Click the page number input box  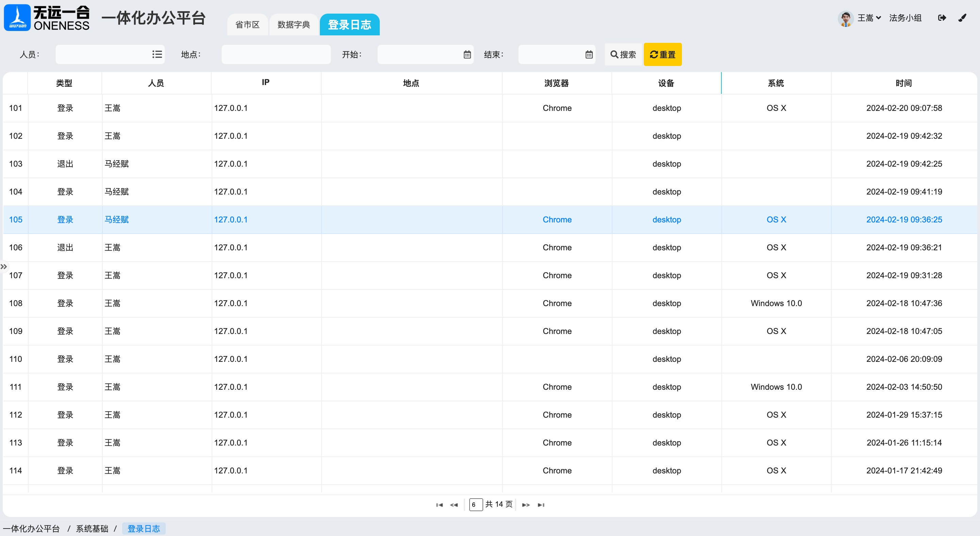point(476,505)
